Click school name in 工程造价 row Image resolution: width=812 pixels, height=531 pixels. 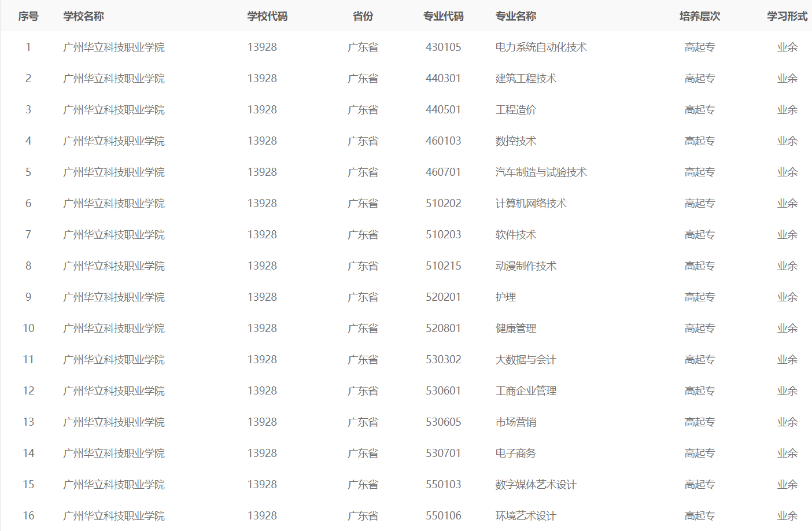pos(114,110)
